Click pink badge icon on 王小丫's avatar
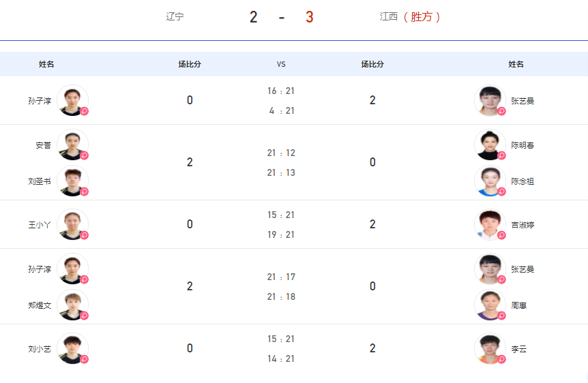The width and height of the screenshot is (588, 383). 85,235
